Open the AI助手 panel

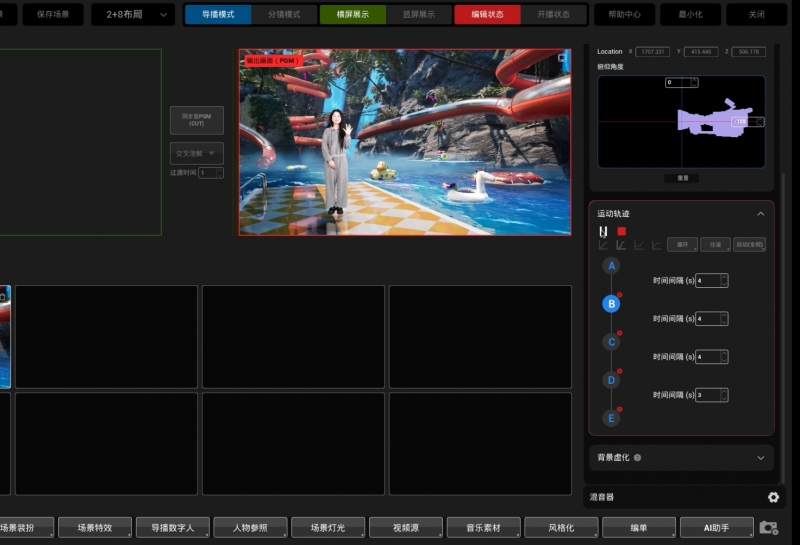tap(717, 527)
